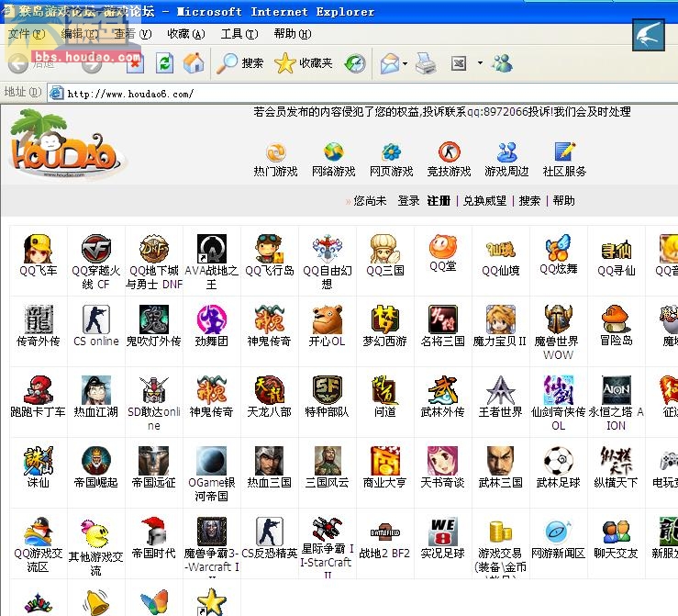Open the 工具(T) menu
Image resolution: width=678 pixels, height=616 pixels.
tap(239, 34)
